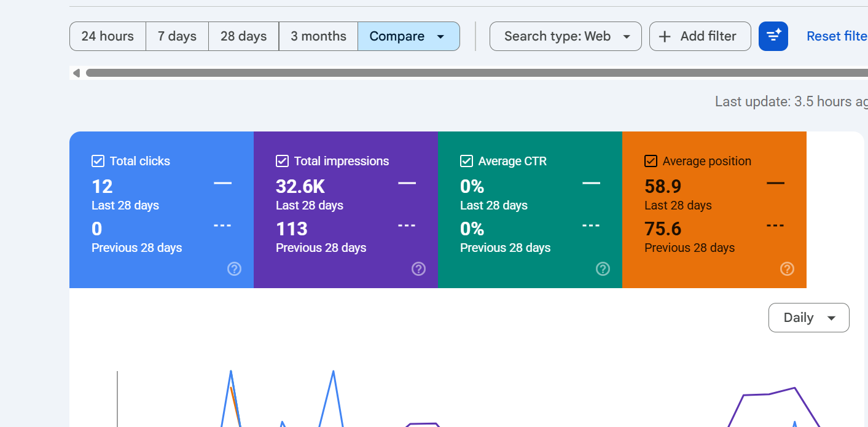The height and width of the screenshot is (427, 868).
Task: Select the 7 days date range
Action: pos(177,36)
